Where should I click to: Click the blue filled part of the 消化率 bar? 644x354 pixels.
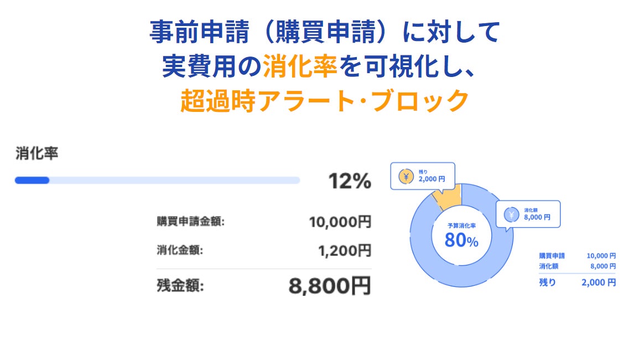coord(32,180)
